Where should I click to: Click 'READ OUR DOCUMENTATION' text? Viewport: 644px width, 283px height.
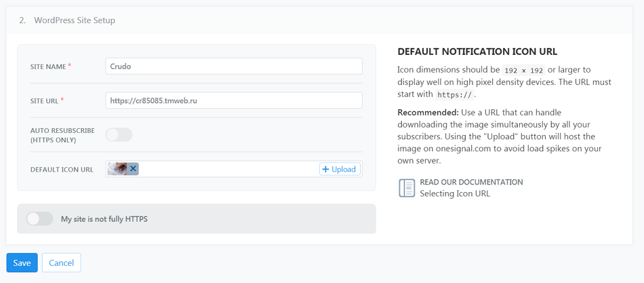[471, 182]
